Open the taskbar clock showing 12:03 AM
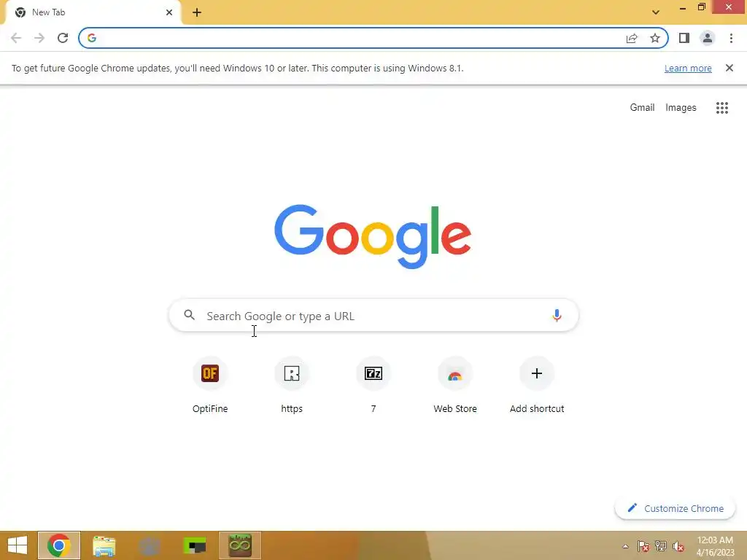The width and height of the screenshot is (747, 560). [x=715, y=545]
